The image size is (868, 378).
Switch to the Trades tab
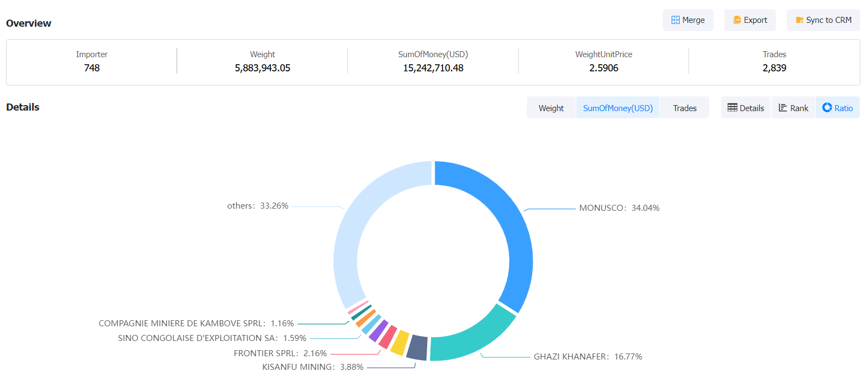[x=685, y=108]
